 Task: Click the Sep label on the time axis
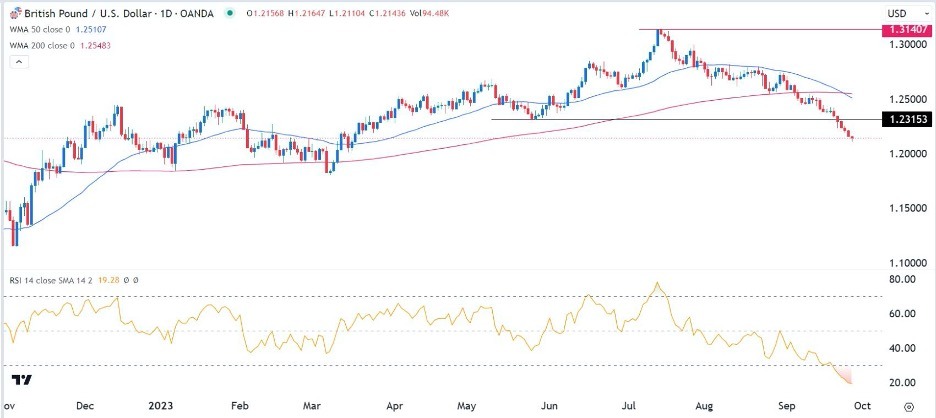[789, 406]
